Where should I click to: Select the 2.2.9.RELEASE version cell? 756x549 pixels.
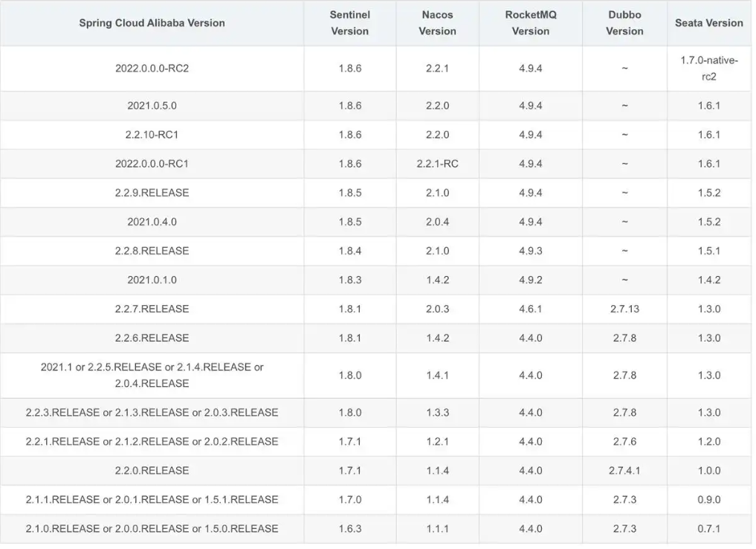[x=152, y=193]
